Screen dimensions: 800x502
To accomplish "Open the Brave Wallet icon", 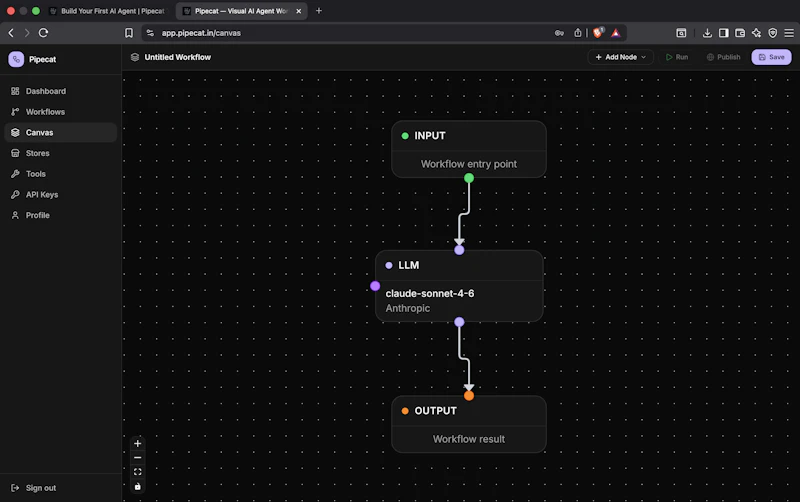I will coord(740,33).
